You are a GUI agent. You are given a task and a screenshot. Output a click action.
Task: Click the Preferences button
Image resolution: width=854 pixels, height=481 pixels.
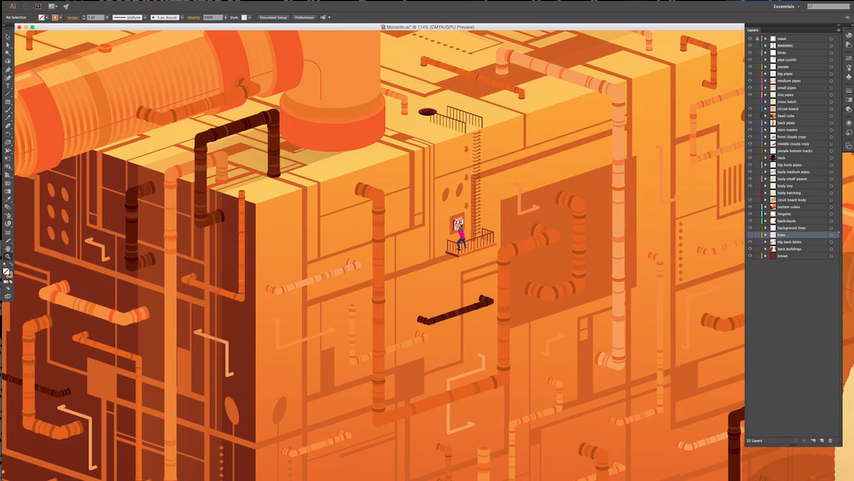tap(304, 17)
